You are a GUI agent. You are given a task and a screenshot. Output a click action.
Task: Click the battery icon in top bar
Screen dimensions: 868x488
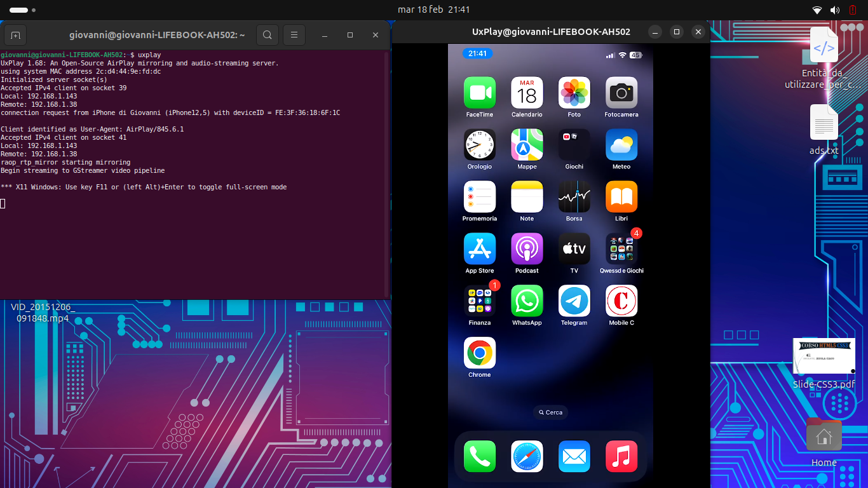pos(853,10)
